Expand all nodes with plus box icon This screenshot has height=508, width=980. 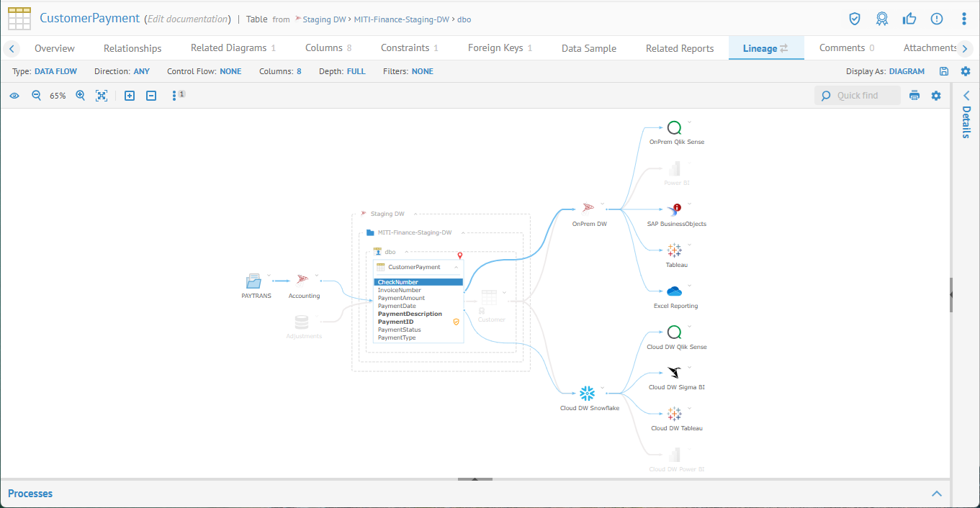tap(130, 96)
